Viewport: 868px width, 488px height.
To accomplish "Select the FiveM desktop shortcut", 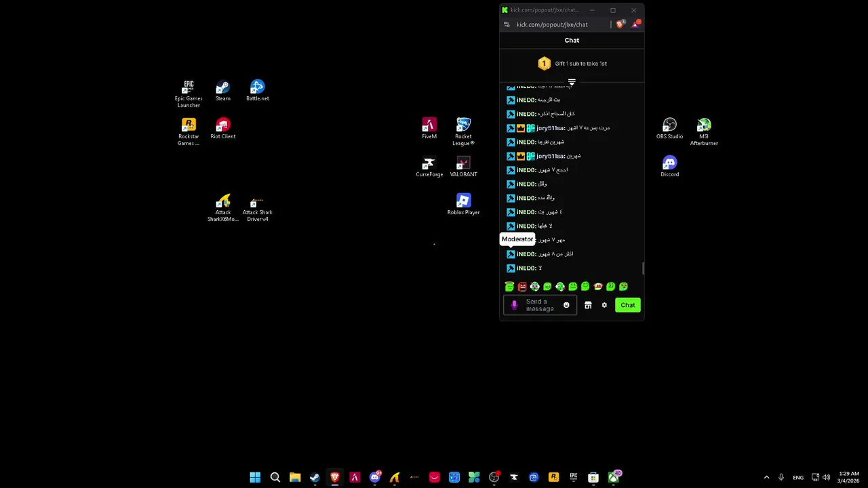I will [429, 129].
